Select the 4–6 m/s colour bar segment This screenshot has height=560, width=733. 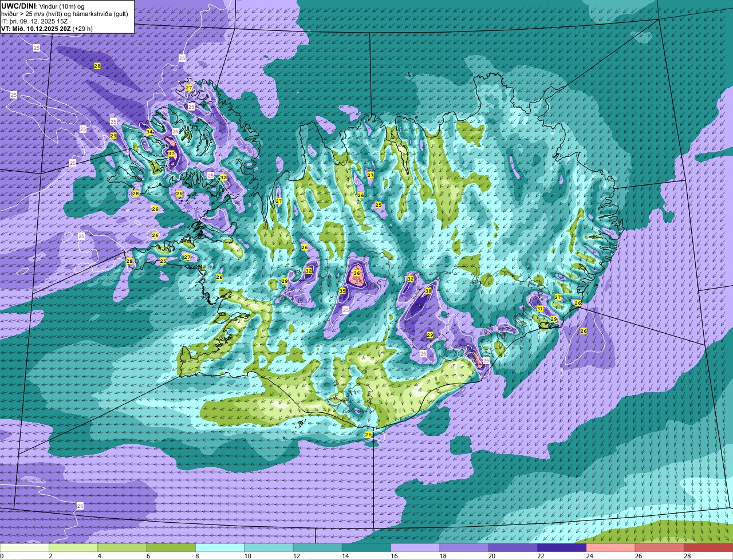coord(123,548)
